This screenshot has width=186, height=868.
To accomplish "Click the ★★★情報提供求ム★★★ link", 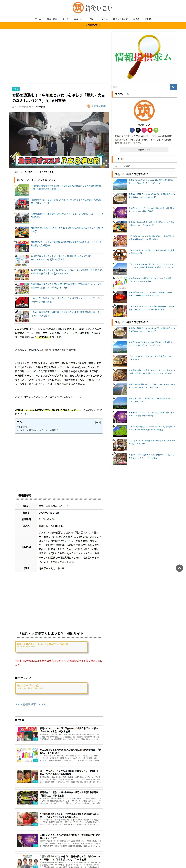I will [30, 704].
